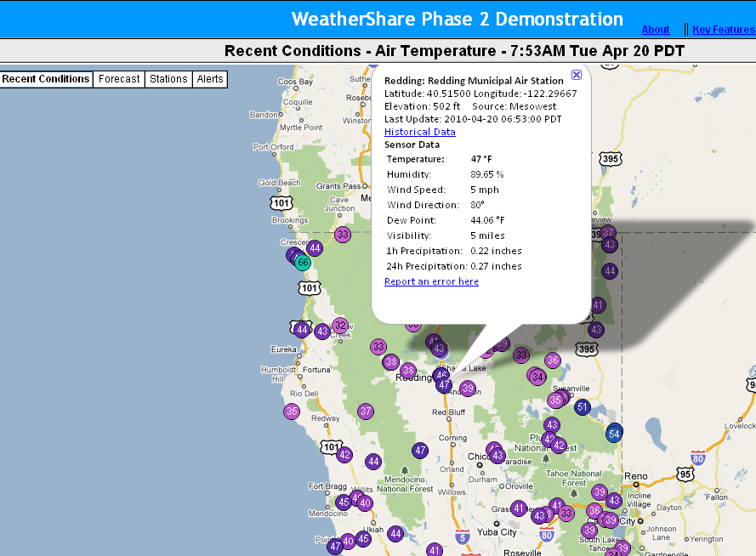Screen dimensions: 756x556
Task: Click the 39 marker near Anderson
Action: pos(467,389)
